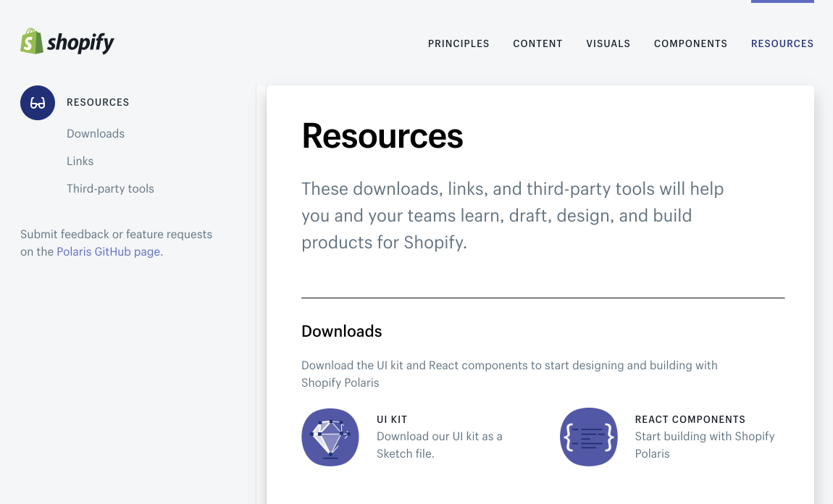Click the large Resources page heading
Viewport: 833px width, 504px height.
(382, 136)
